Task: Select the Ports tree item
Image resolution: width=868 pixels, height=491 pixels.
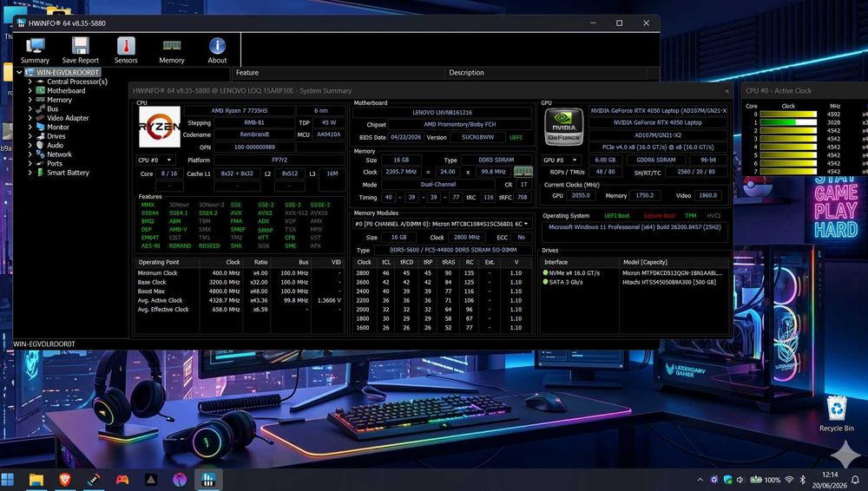Action: click(x=54, y=163)
